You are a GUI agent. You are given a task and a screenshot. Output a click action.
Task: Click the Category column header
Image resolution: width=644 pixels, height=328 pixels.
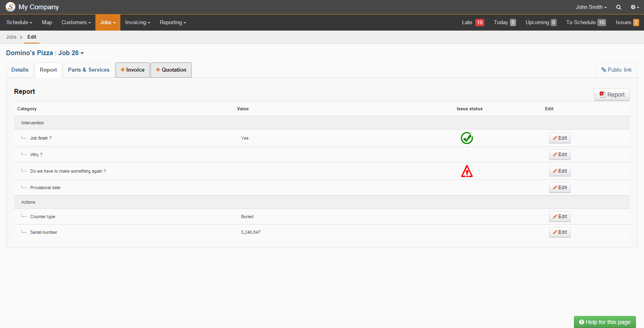click(27, 109)
